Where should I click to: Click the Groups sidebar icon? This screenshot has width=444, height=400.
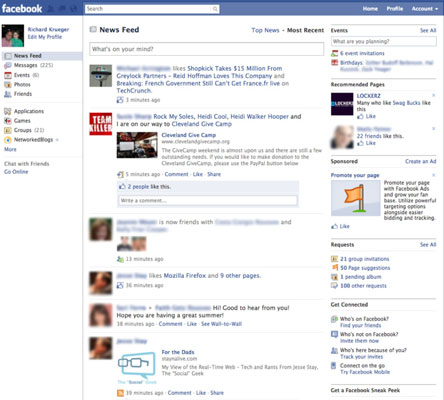pyautogui.click(x=8, y=130)
